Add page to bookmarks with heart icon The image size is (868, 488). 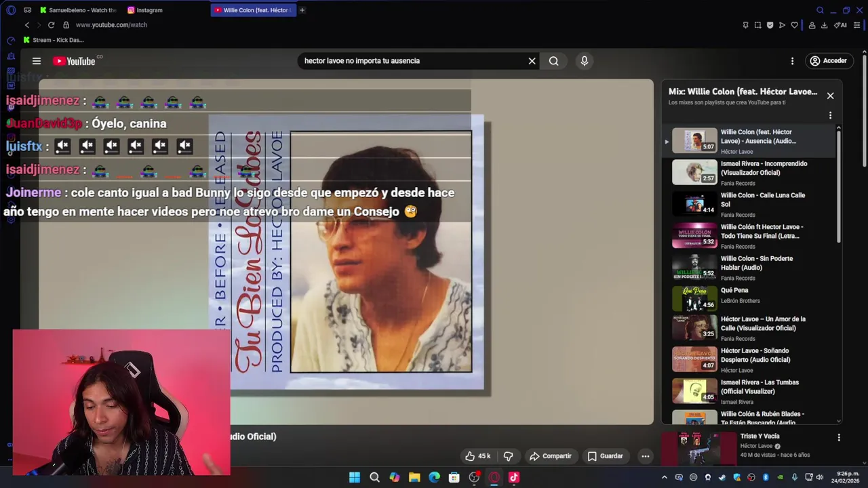[x=794, y=25]
